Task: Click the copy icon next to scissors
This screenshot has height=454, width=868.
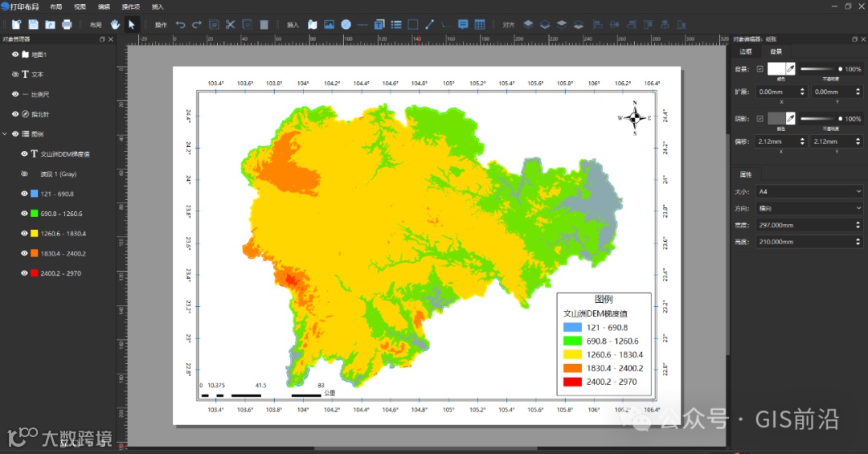Action: pyautogui.click(x=248, y=24)
